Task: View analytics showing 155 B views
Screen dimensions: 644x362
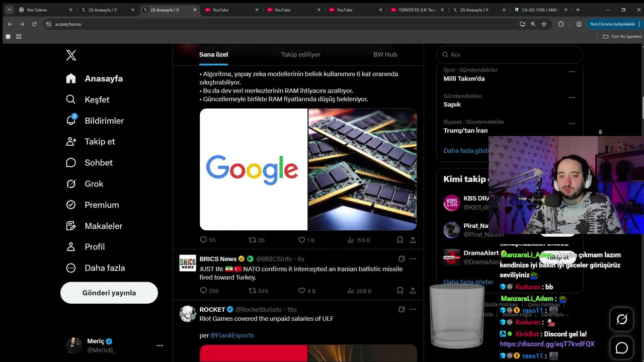Action: click(x=359, y=240)
